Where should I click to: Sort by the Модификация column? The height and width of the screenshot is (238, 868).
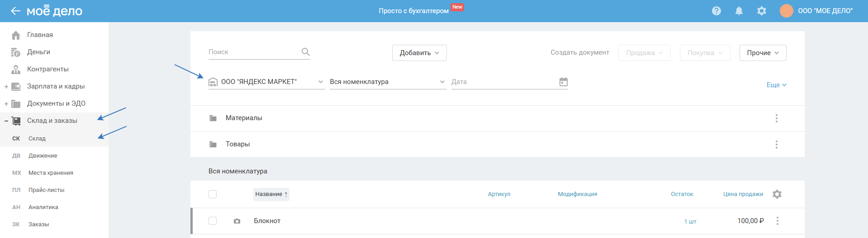(577, 194)
